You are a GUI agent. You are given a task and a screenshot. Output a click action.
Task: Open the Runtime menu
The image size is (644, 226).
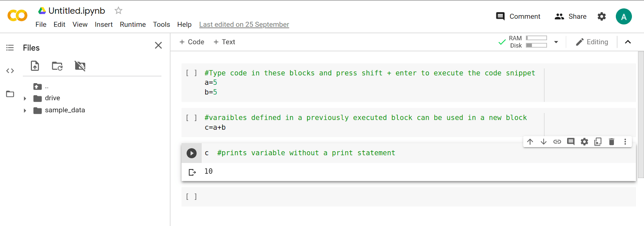pyautogui.click(x=133, y=25)
